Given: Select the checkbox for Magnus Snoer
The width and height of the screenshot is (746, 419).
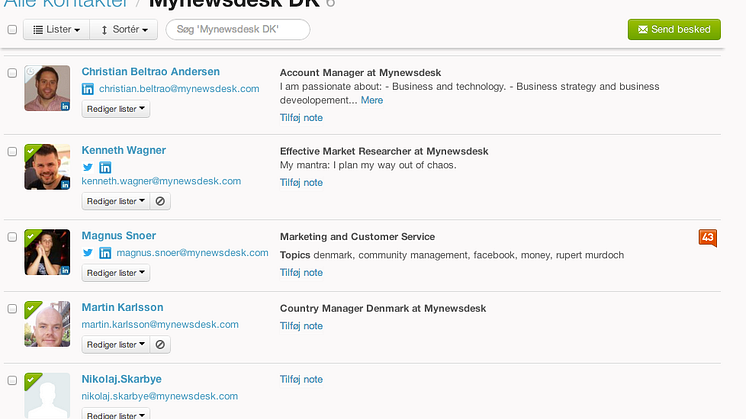Looking at the screenshot, I should pyautogui.click(x=12, y=237).
